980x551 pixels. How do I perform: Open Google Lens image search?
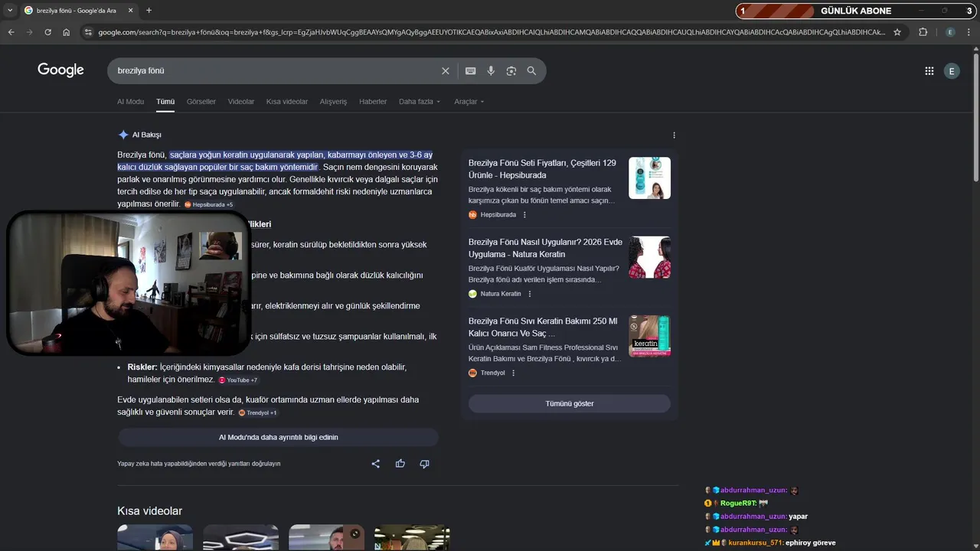point(511,70)
